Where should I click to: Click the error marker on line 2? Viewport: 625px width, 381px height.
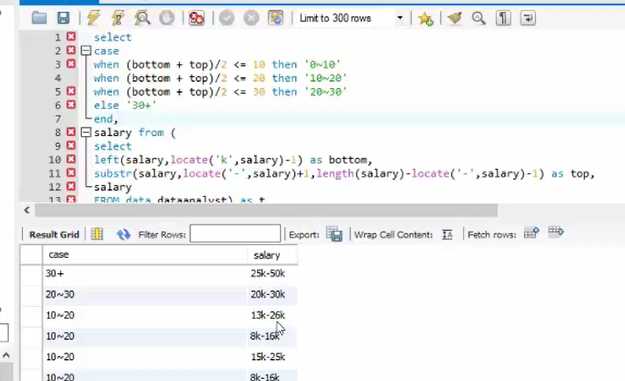click(71, 50)
